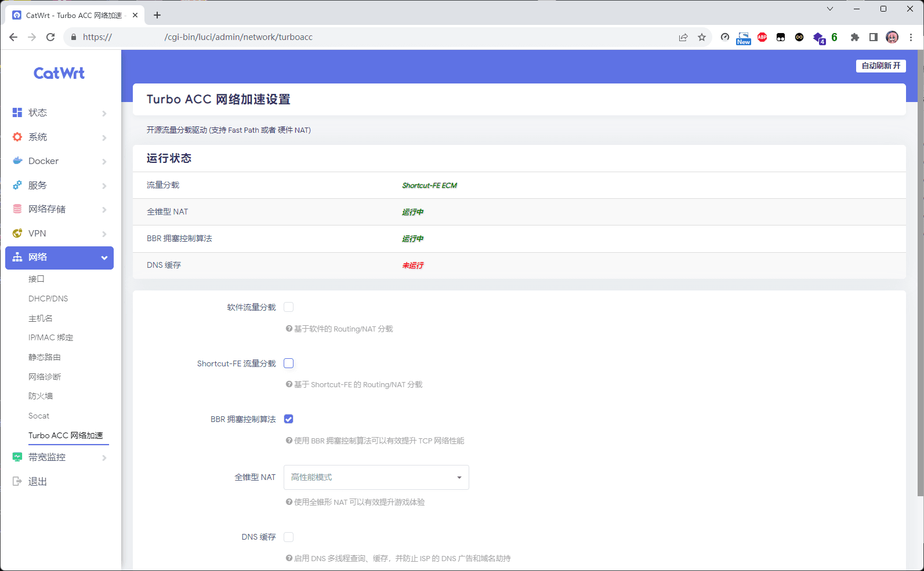924x571 pixels.
Task: Click the 退出 logout link
Action: click(38, 481)
